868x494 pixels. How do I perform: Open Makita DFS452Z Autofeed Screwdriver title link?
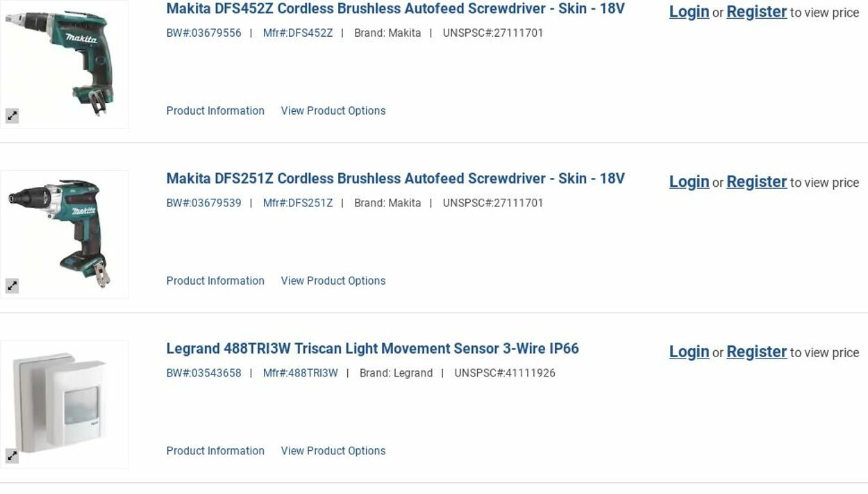click(x=395, y=9)
